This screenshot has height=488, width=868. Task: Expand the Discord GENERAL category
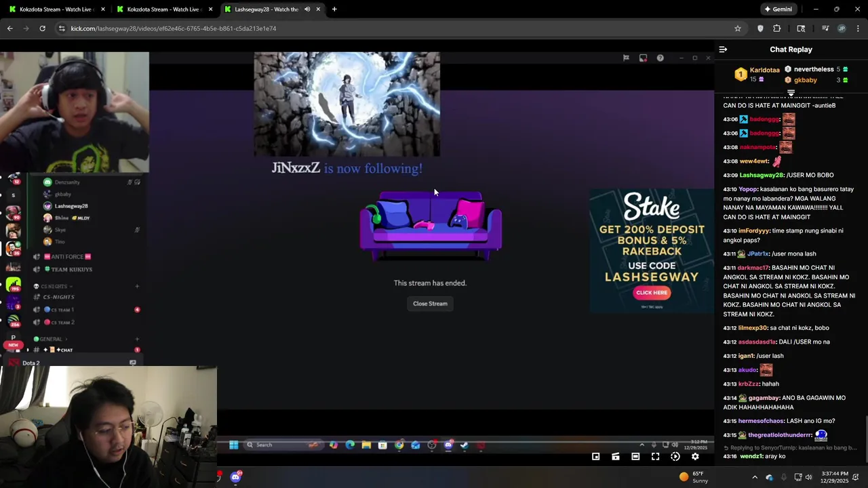coord(49,339)
